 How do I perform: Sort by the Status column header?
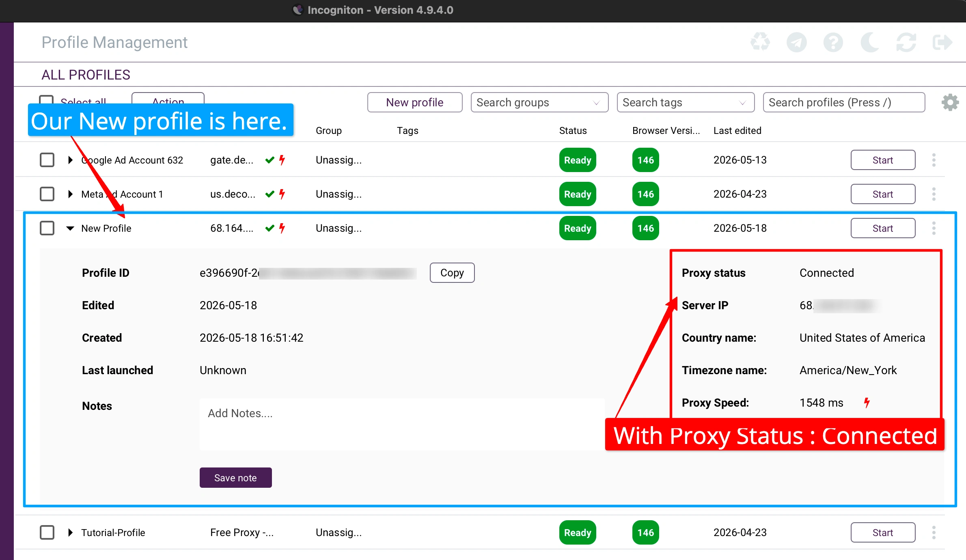(573, 131)
